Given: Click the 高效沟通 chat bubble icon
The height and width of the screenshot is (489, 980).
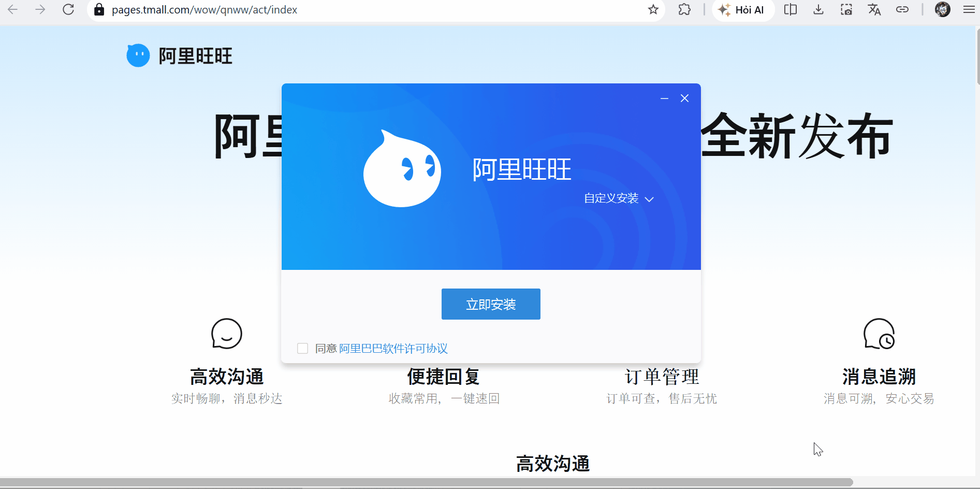Looking at the screenshot, I should tap(227, 334).
